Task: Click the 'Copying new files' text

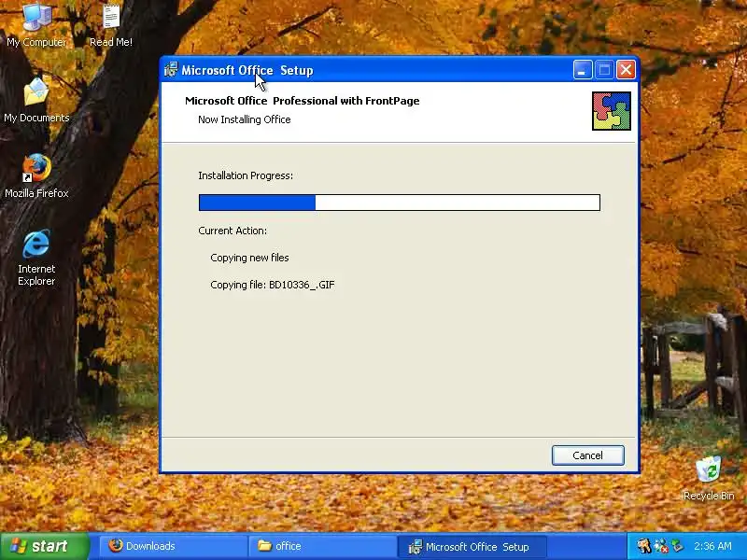Action: point(249,258)
